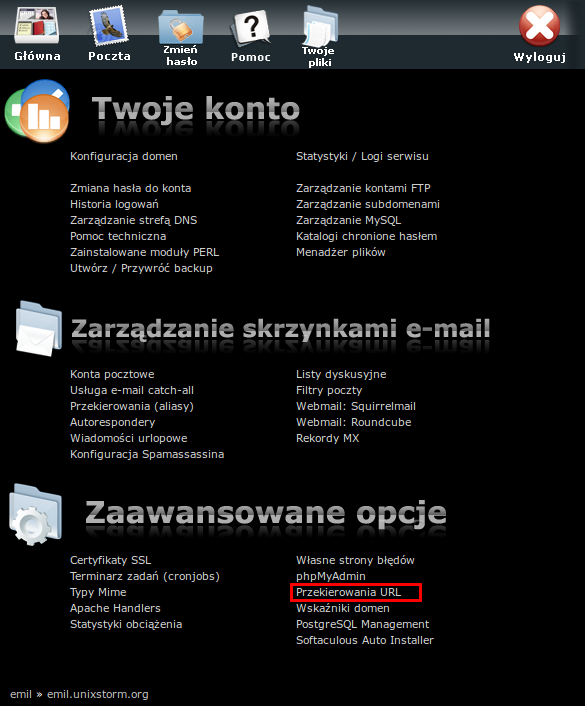The width and height of the screenshot is (585, 706).
Task: Go to Menadżer plików
Action: tap(341, 252)
